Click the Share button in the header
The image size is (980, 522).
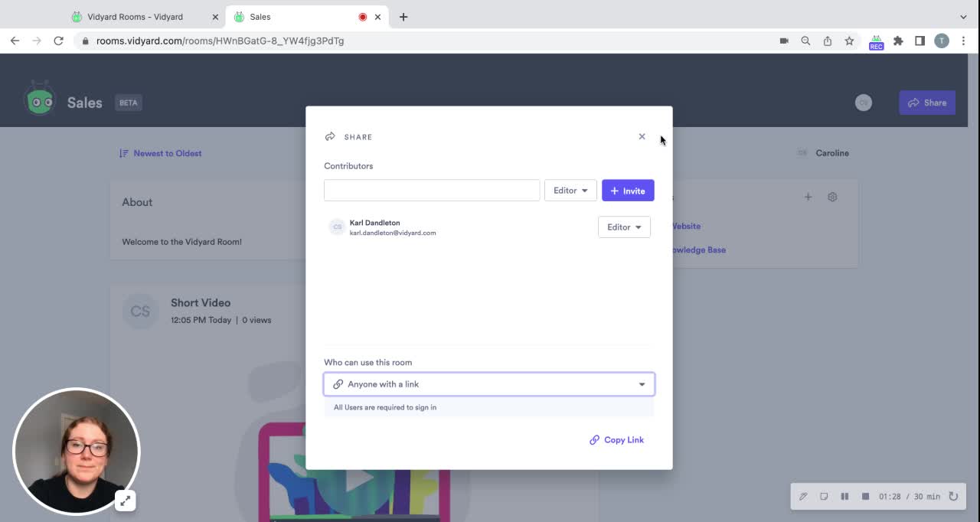tap(927, 103)
